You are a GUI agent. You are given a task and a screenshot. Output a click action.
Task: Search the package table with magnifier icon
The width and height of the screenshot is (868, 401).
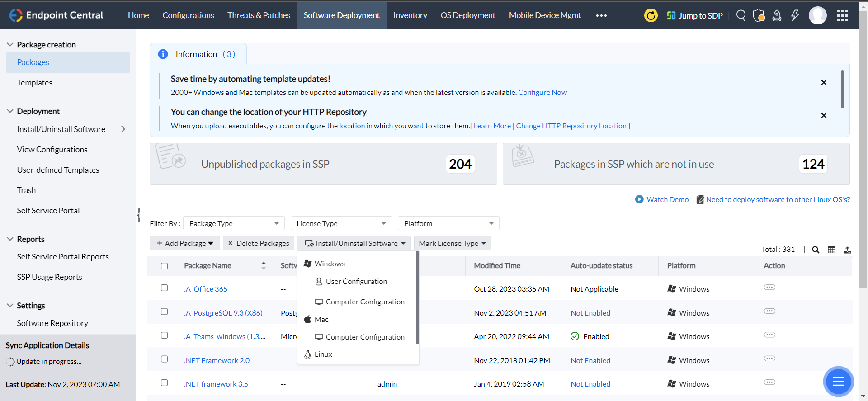(x=816, y=250)
